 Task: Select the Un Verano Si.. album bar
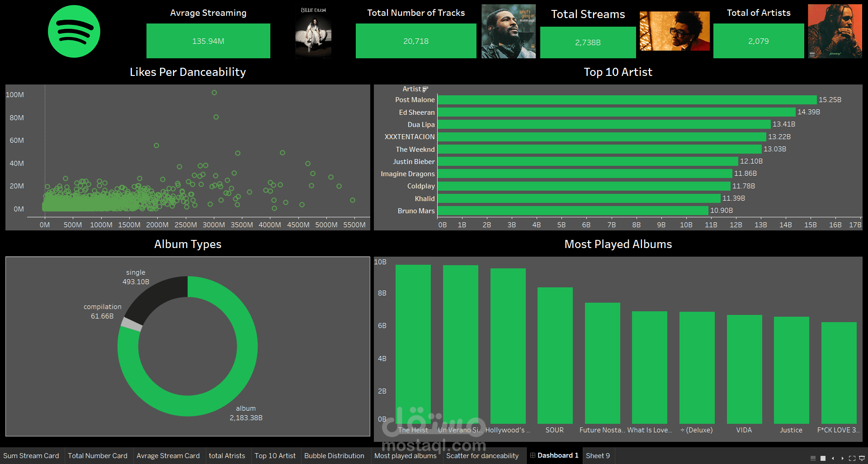pos(461,345)
